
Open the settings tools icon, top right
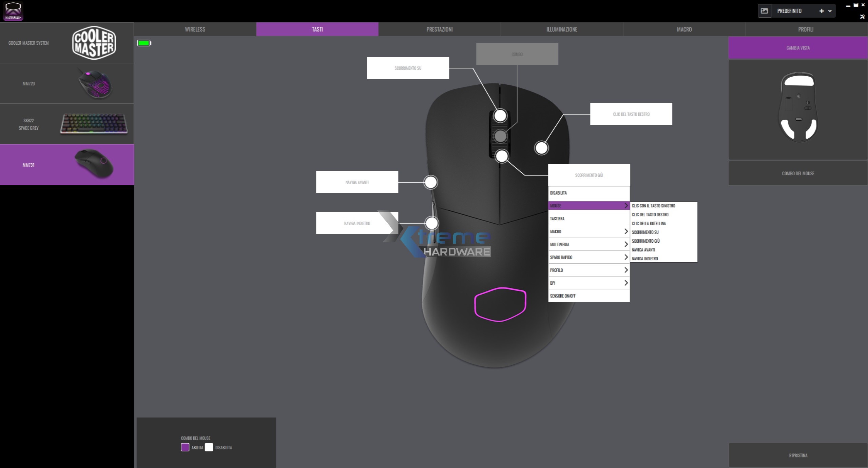click(x=862, y=17)
